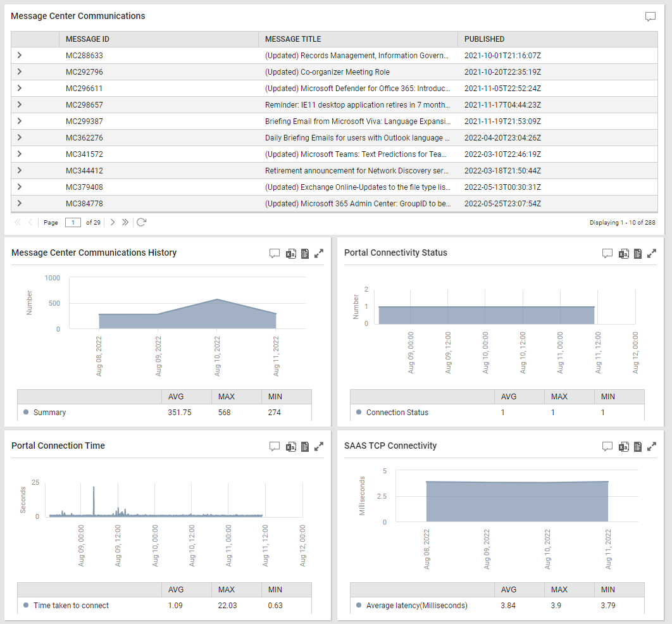Click Average latency MIN value 3.79

[x=608, y=605]
